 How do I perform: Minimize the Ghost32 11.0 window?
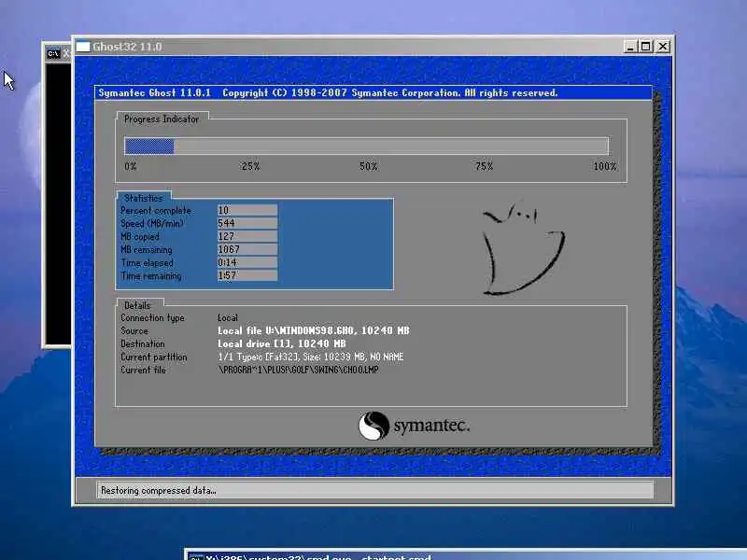pyautogui.click(x=629, y=47)
